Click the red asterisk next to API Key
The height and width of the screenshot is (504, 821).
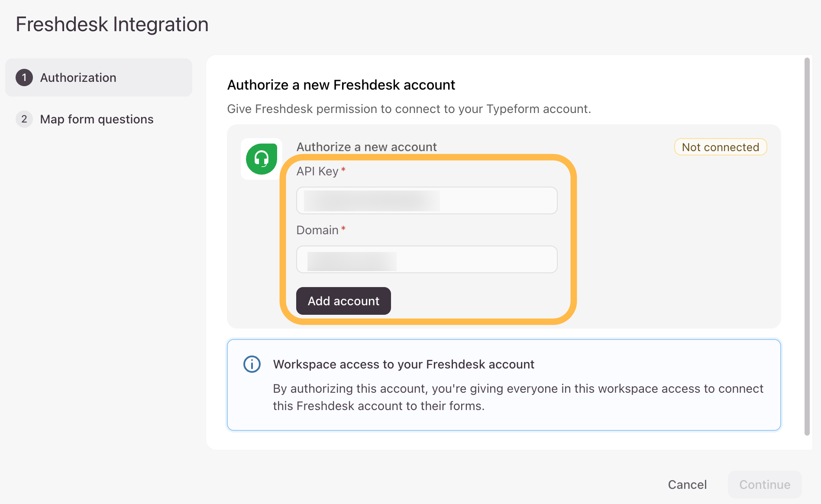click(x=343, y=171)
